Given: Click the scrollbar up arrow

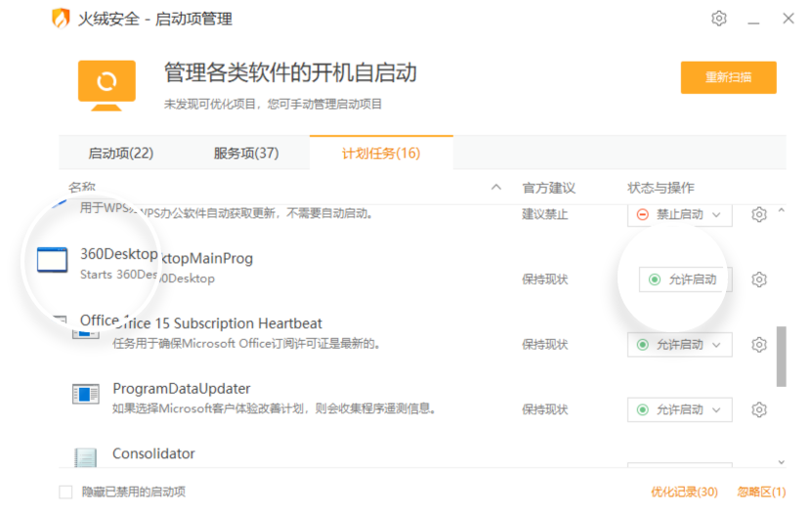Looking at the screenshot, I should click(x=782, y=211).
